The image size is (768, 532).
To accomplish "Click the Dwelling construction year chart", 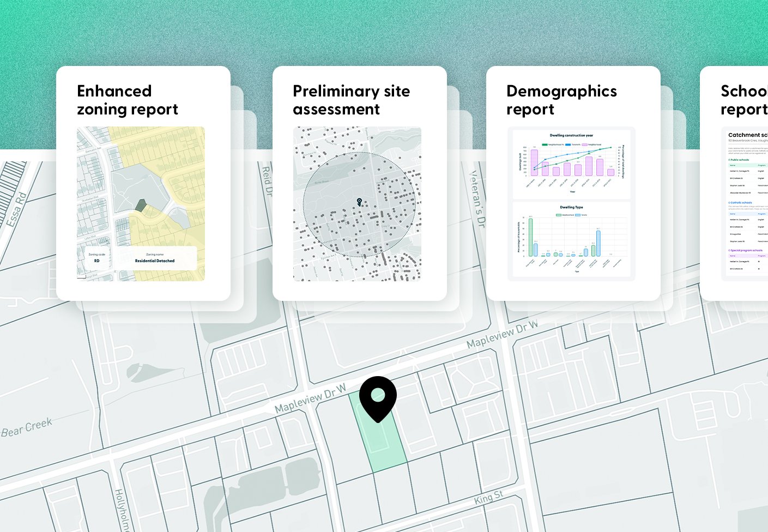I will pyautogui.click(x=571, y=164).
